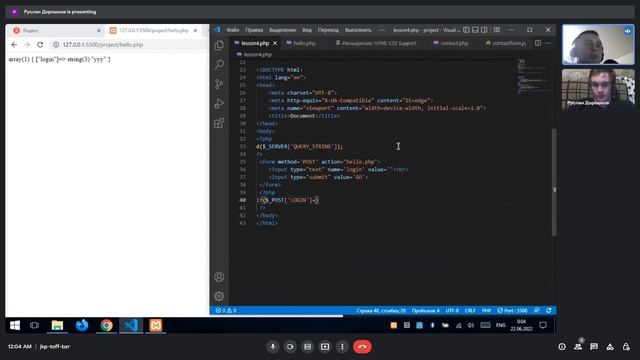This screenshot has width=640, height=360.
Task: Click the ENG language indicator in tray
Action: [500, 325]
